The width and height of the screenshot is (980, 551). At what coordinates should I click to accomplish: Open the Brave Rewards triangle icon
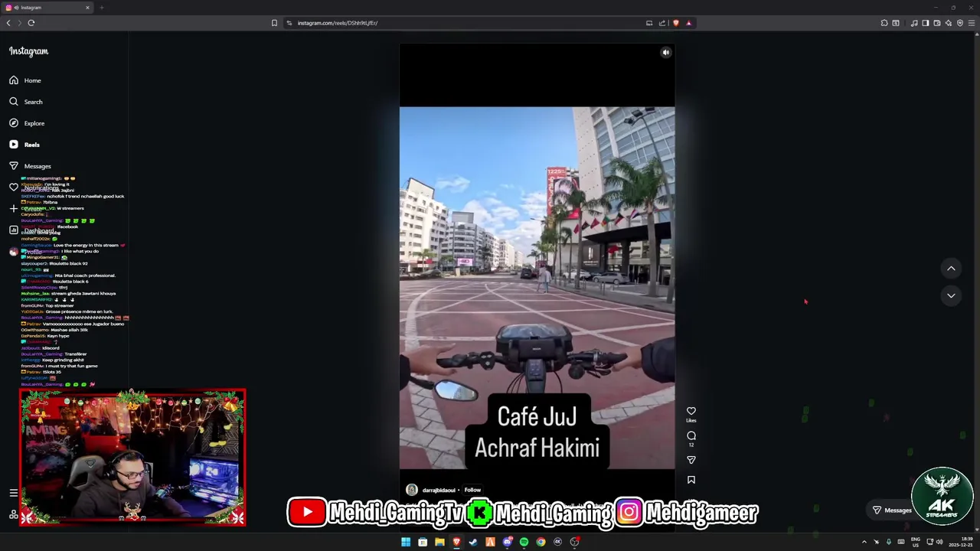coord(688,23)
